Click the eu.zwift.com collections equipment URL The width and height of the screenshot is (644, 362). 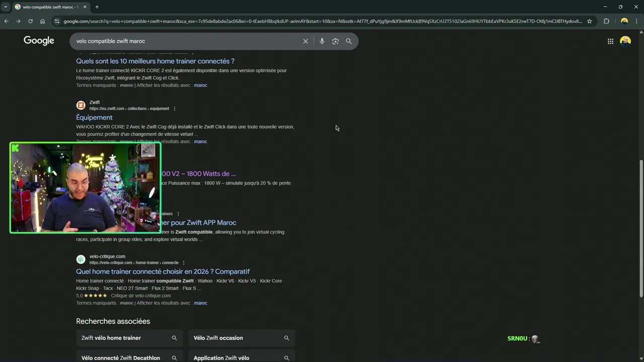[x=129, y=109]
